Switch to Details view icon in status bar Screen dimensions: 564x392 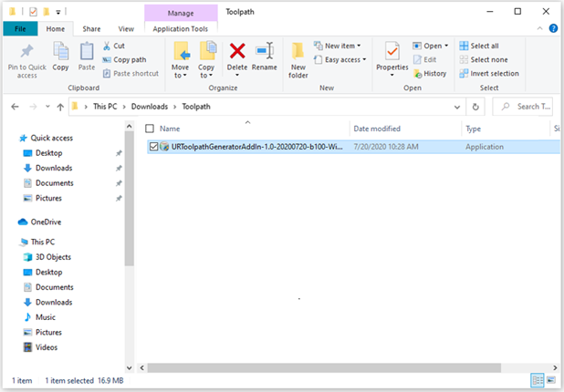coord(538,380)
